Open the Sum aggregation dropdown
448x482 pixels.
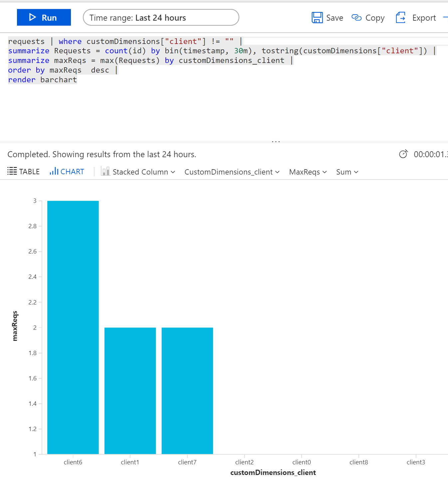(347, 172)
